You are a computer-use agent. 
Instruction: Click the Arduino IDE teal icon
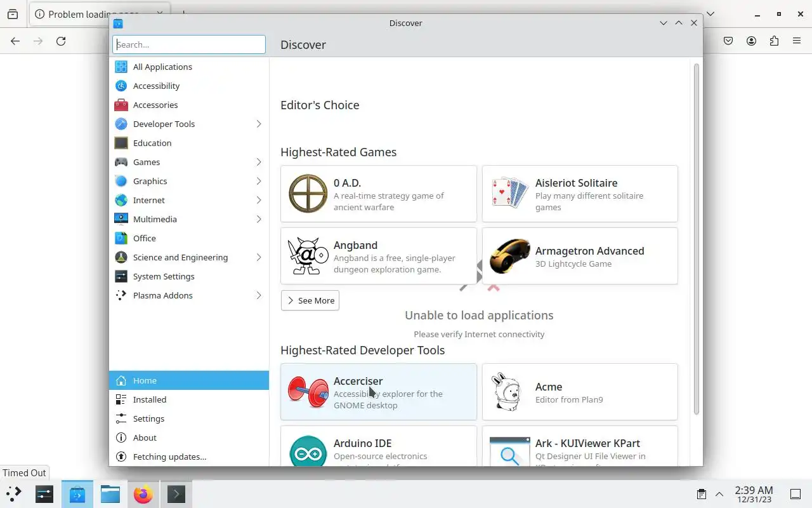click(x=308, y=450)
